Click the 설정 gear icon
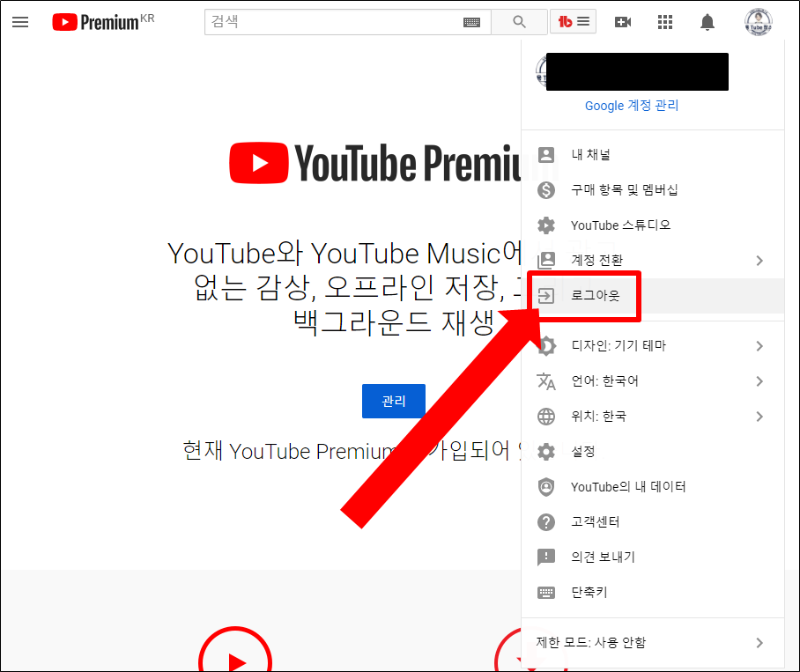Image resolution: width=800 pixels, height=672 pixels. click(x=546, y=451)
